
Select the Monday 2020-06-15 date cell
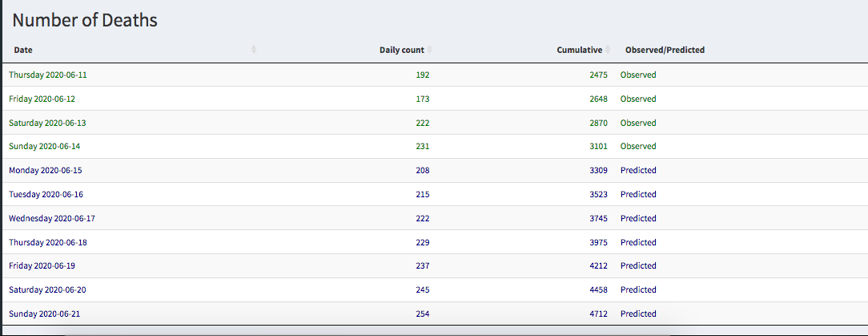pyautogui.click(x=46, y=170)
